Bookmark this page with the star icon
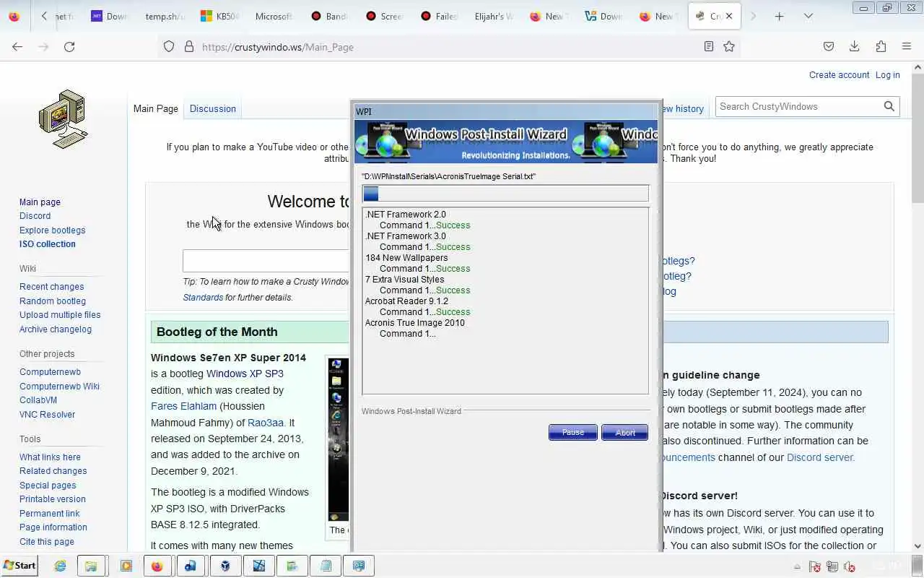The image size is (924, 578). [729, 46]
